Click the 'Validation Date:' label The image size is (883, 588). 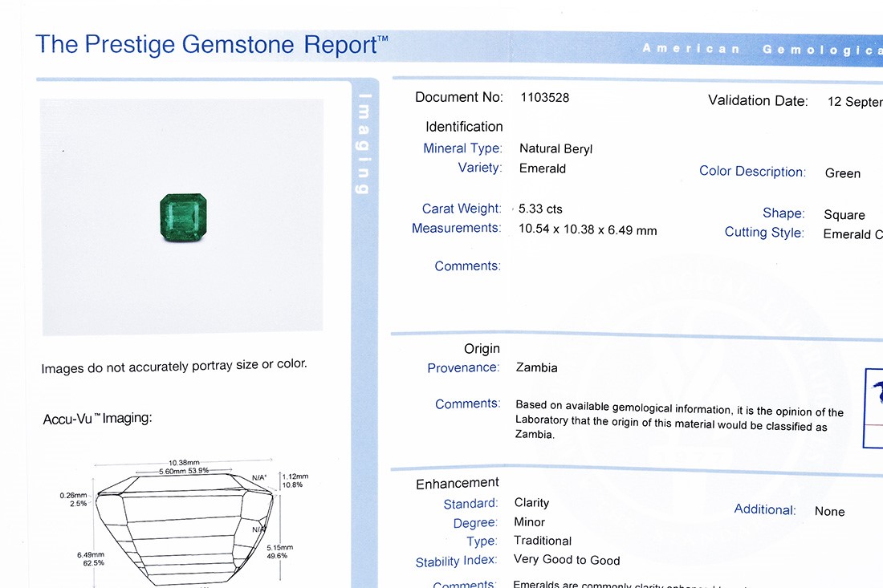[x=758, y=101]
